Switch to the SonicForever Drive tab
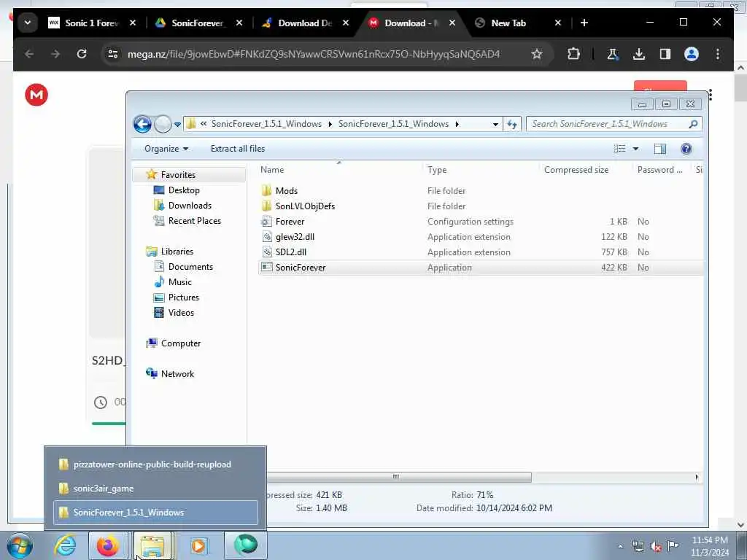747x560 pixels. pos(198,23)
